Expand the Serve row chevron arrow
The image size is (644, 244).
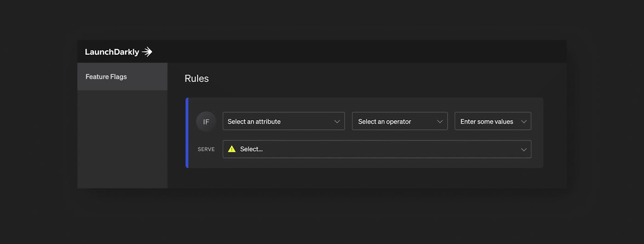523,149
